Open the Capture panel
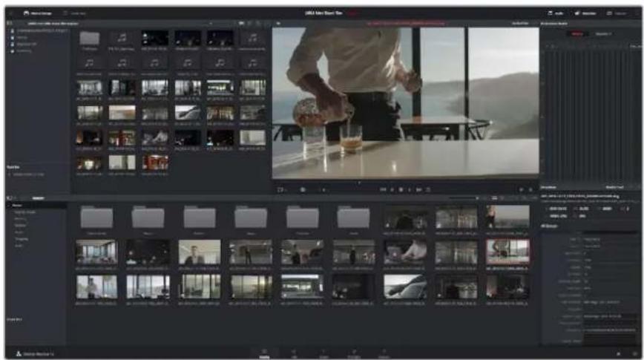644x360 pixels. coord(617,13)
